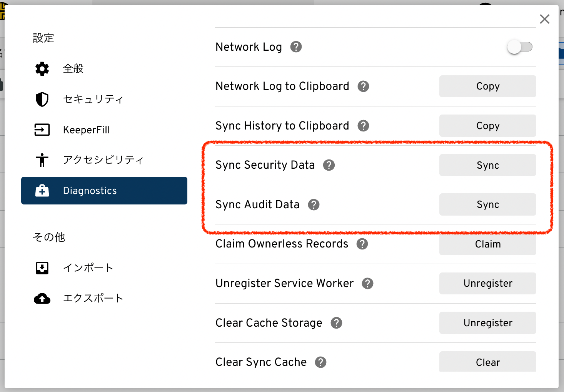Open the KeeperFill settings section

(104, 130)
